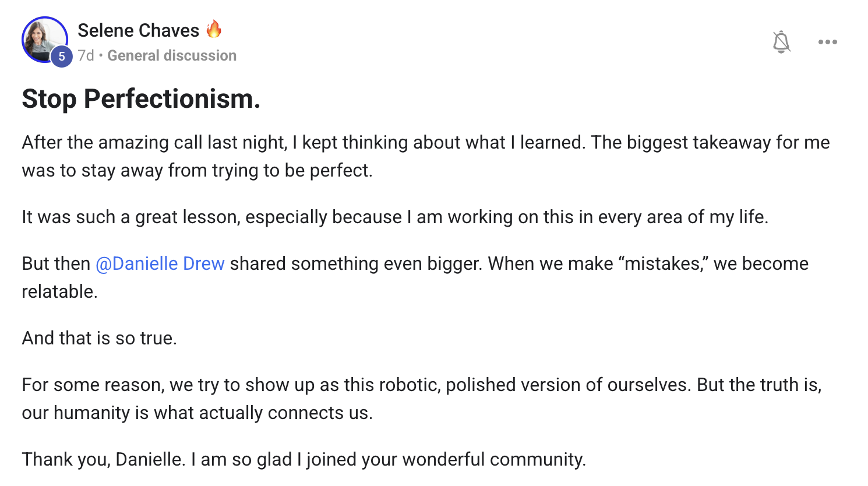Image resolution: width=868 pixels, height=486 pixels.
Task: Toggle the muted bell notification icon
Action: click(x=781, y=42)
